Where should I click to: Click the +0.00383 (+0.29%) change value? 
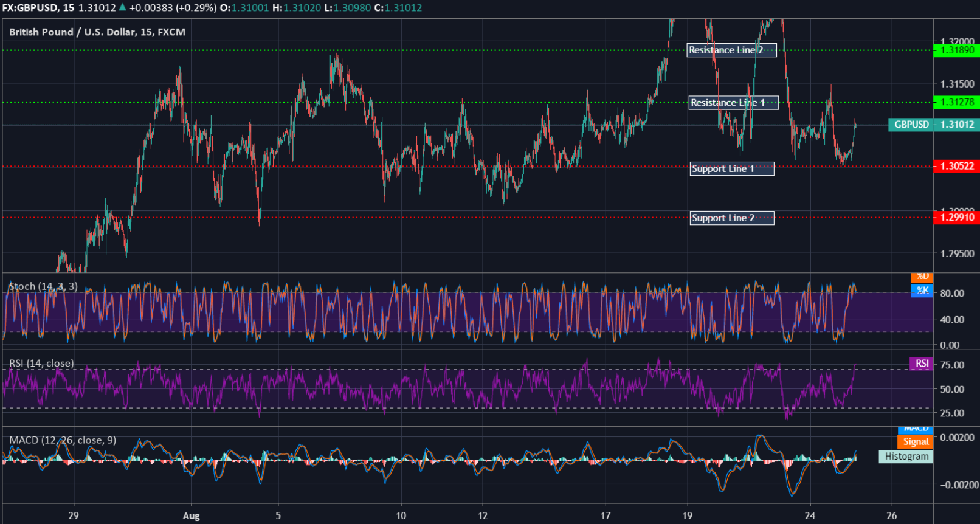[x=173, y=8]
